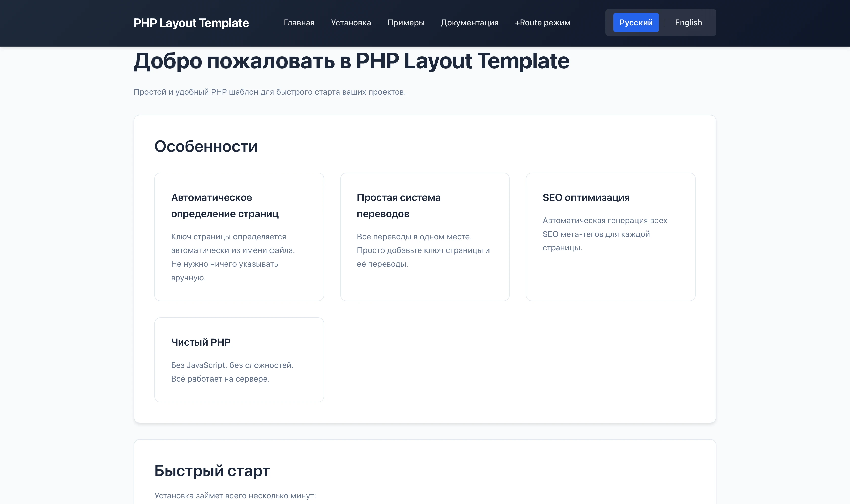
Task: Click the subtitle about PHP шаблон
Action: tap(269, 91)
